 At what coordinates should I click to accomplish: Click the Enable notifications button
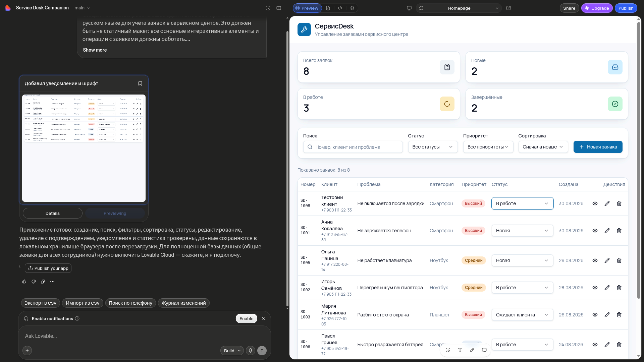pos(247,318)
